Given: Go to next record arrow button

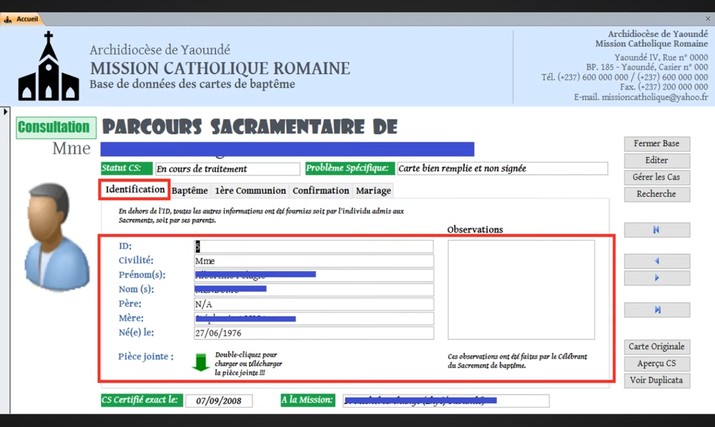Looking at the screenshot, I should click(657, 278).
